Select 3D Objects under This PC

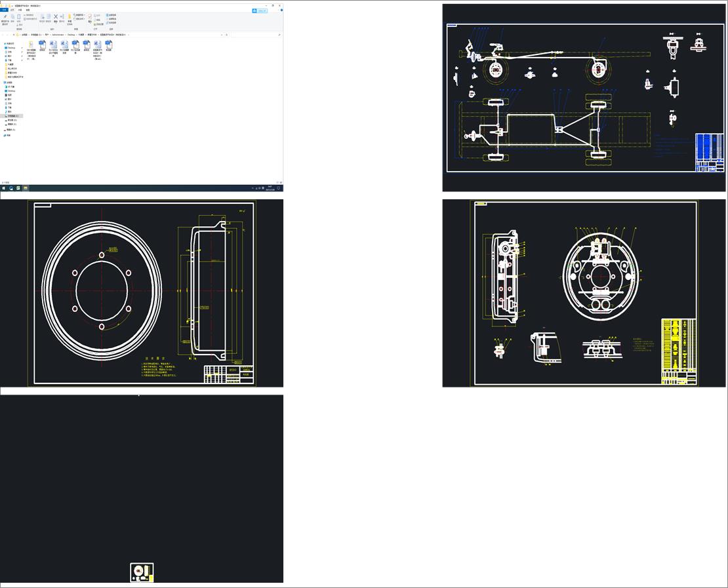pos(10,87)
